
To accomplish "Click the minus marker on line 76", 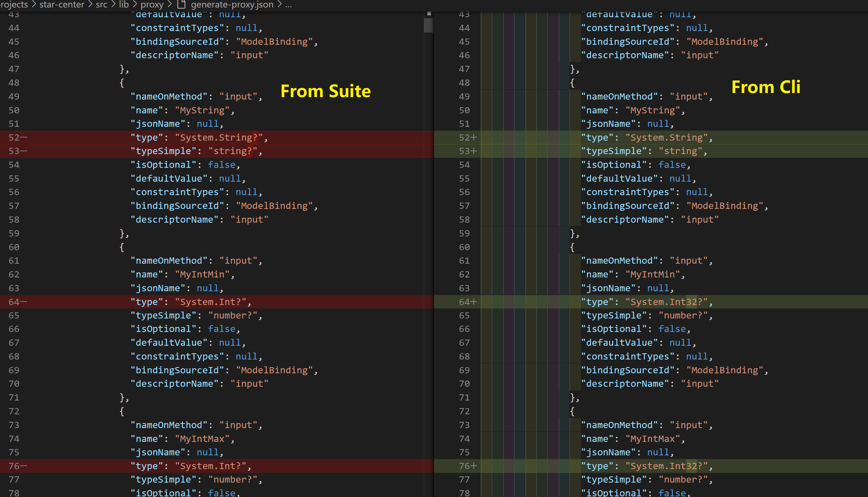I will (x=24, y=466).
